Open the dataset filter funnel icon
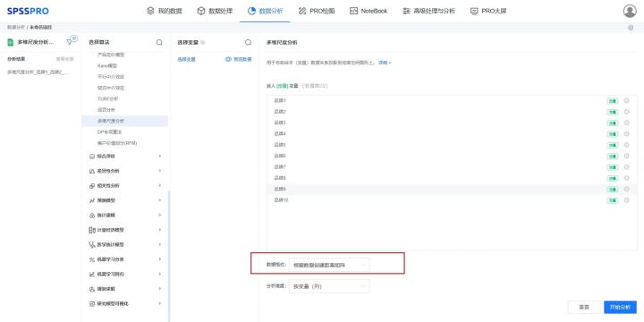 click(x=70, y=42)
